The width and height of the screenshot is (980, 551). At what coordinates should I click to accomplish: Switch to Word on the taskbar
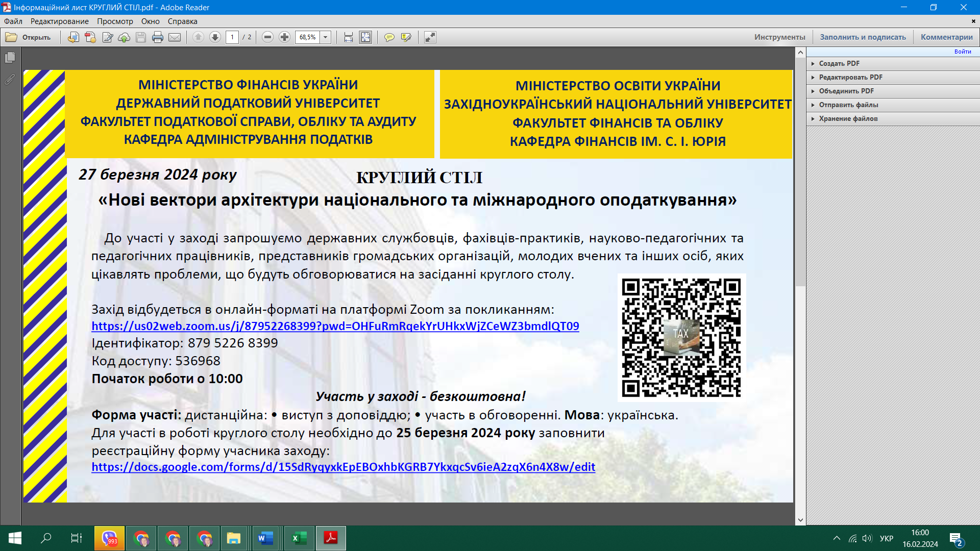click(x=265, y=538)
